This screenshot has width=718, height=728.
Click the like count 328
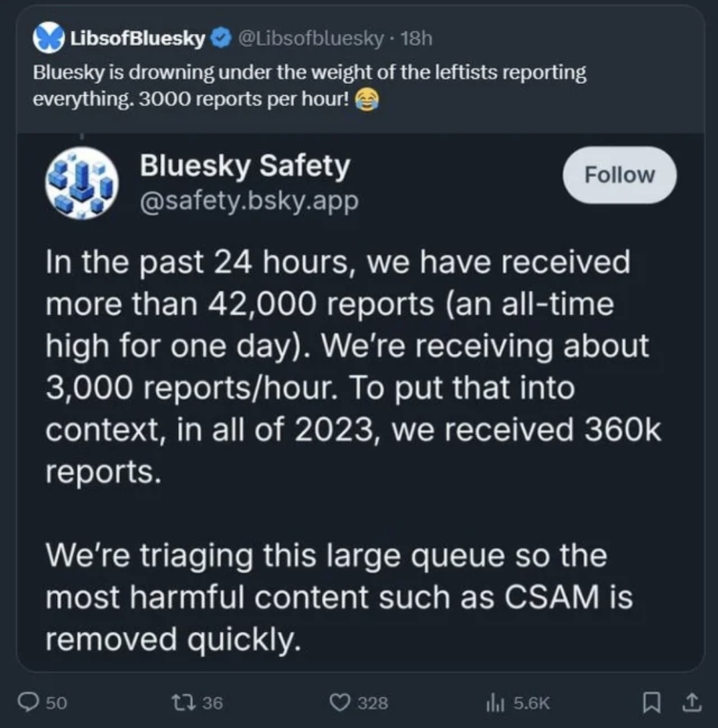tap(373, 703)
